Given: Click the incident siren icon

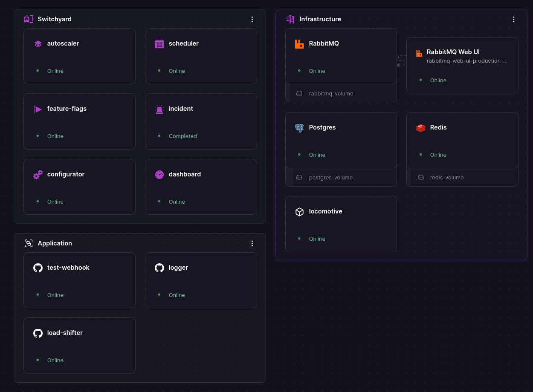Looking at the screenshot, I should [159, 109].
